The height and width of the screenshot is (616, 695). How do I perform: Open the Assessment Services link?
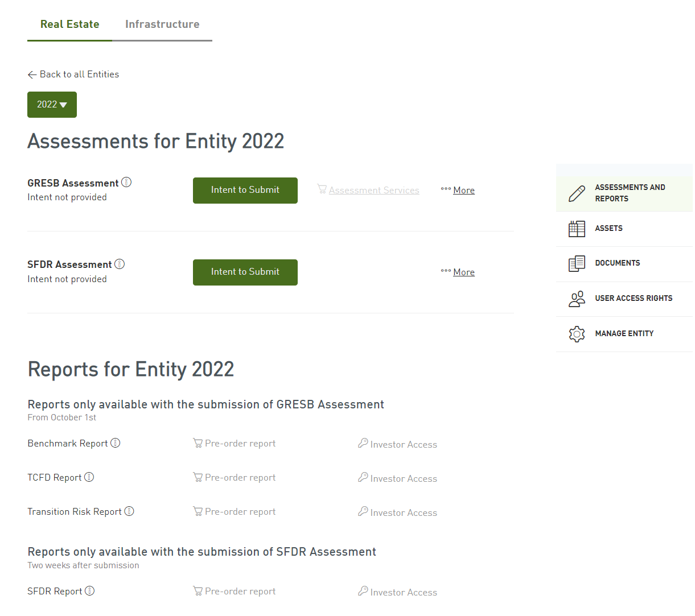(x=374, y=191)
